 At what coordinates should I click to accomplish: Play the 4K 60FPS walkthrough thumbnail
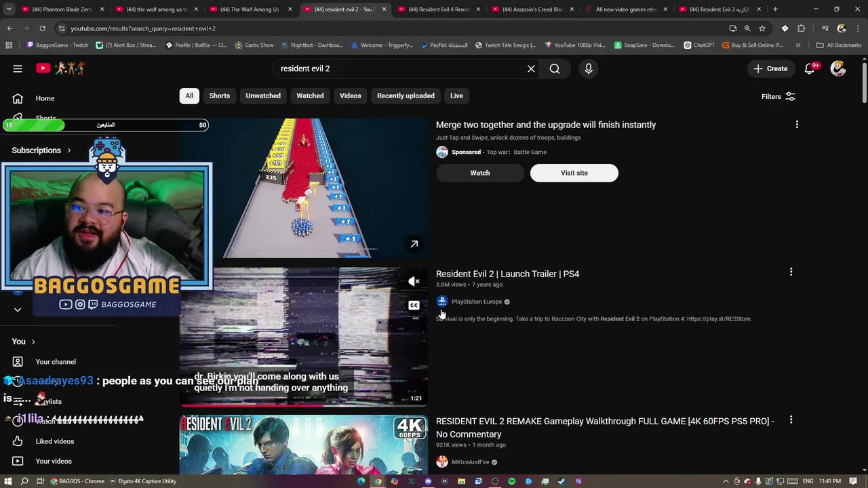pyautogui.click(x=304, y=445)
